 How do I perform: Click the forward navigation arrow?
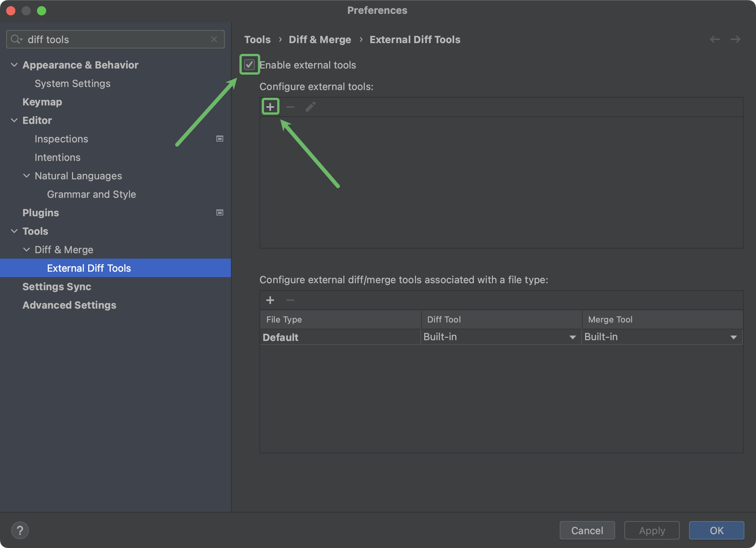(x=736, y=39)
